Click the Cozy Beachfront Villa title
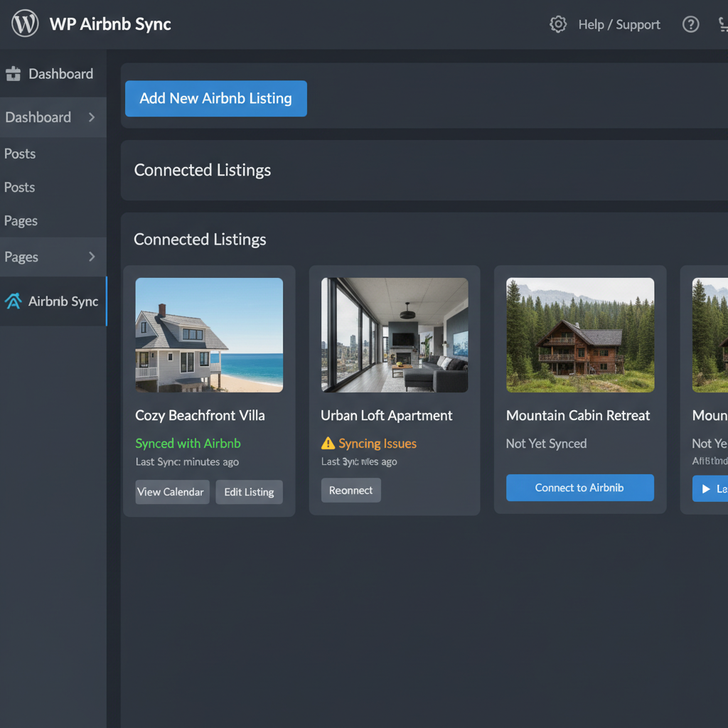The image size is (728, 728). (200, 415)
